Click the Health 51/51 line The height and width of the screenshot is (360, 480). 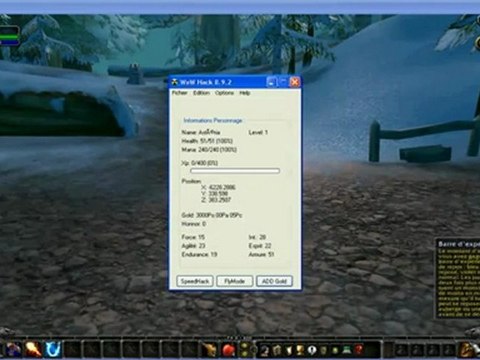[x=207, y=141]
